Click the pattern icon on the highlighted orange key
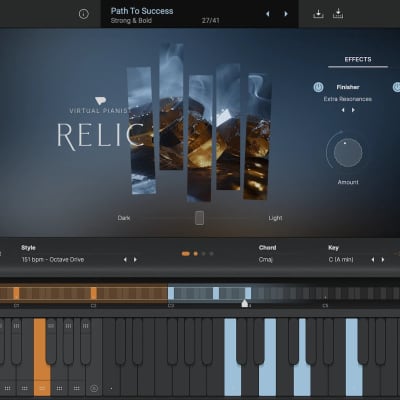The height and width of the screenshot is (400, 400). tap(42, 388)
